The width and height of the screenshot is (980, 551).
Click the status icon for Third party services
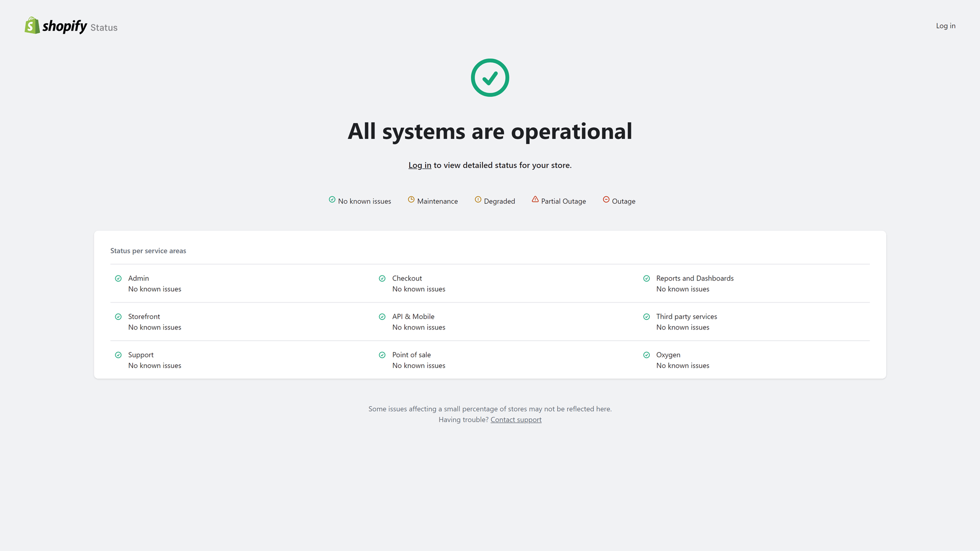646,317
